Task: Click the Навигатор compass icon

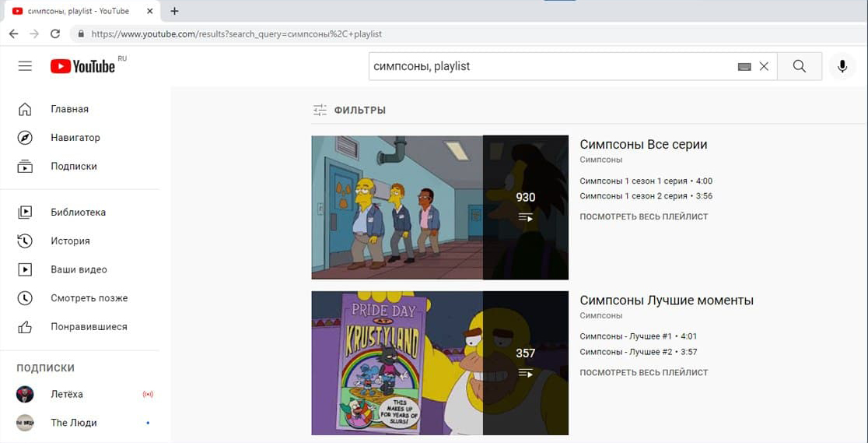Action: click(x=25, y=138)
